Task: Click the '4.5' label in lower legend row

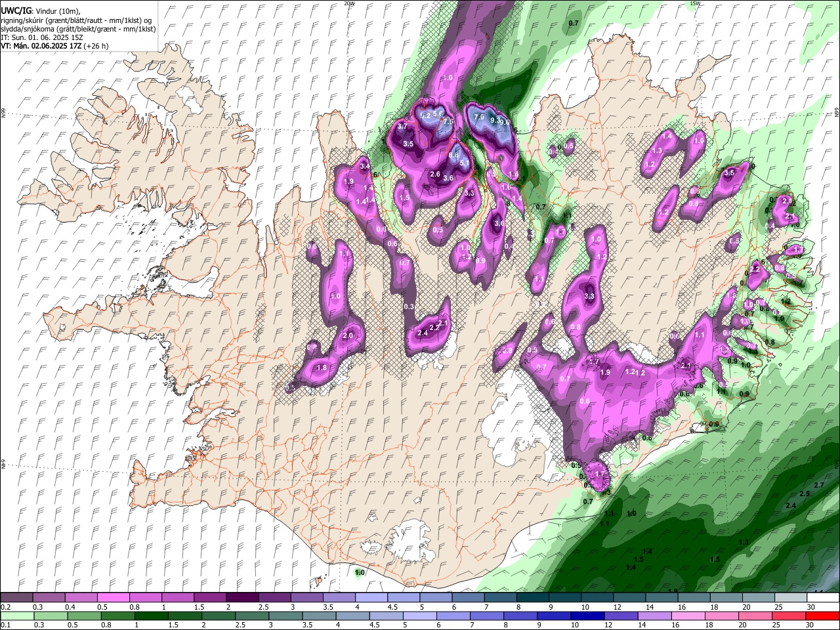Action: [374, 625]
